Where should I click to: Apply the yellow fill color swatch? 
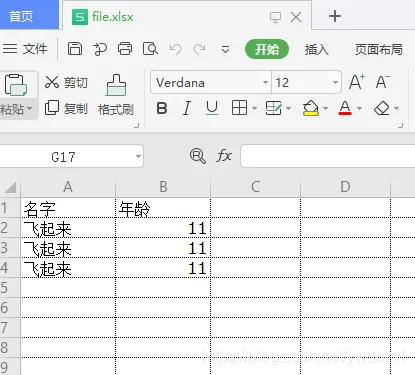tap(310, 108)
